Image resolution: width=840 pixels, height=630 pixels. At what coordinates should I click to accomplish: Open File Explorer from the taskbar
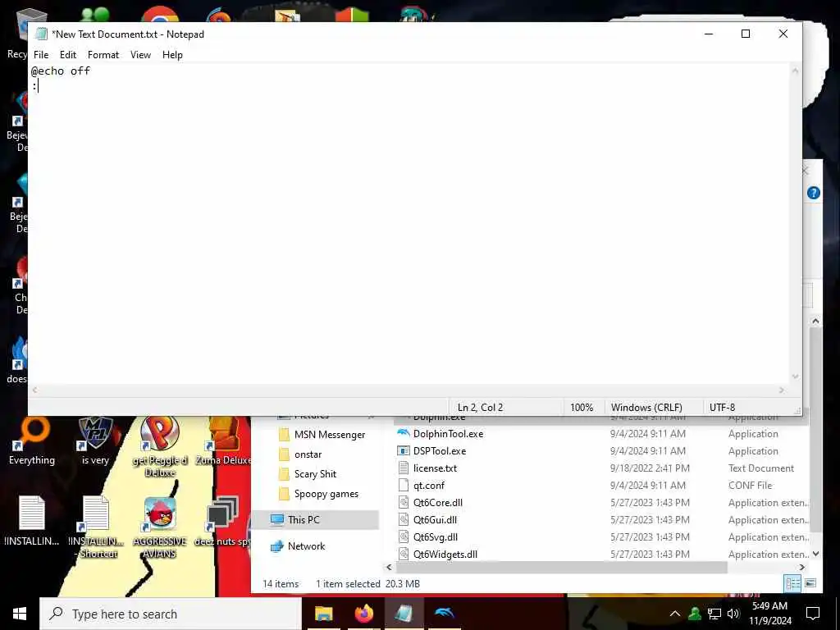tap(323, 614)
